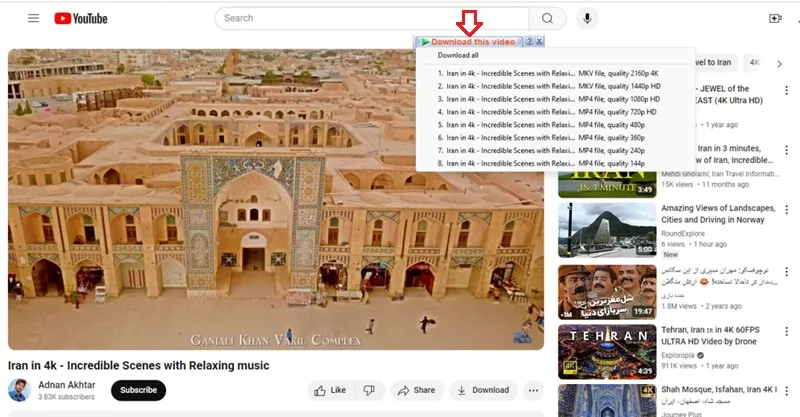Select the 4K filter chip
This screenshot has height=417, width=800.
(755, 63)
